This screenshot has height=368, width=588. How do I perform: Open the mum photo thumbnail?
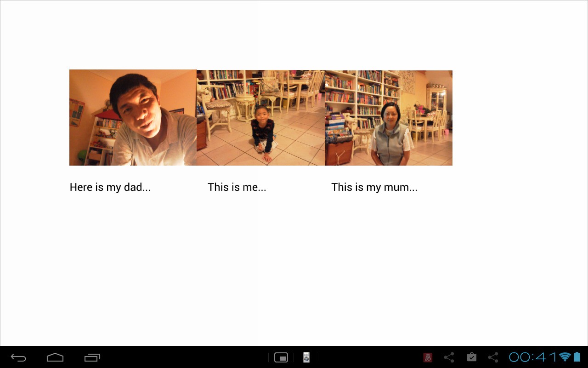389,118
